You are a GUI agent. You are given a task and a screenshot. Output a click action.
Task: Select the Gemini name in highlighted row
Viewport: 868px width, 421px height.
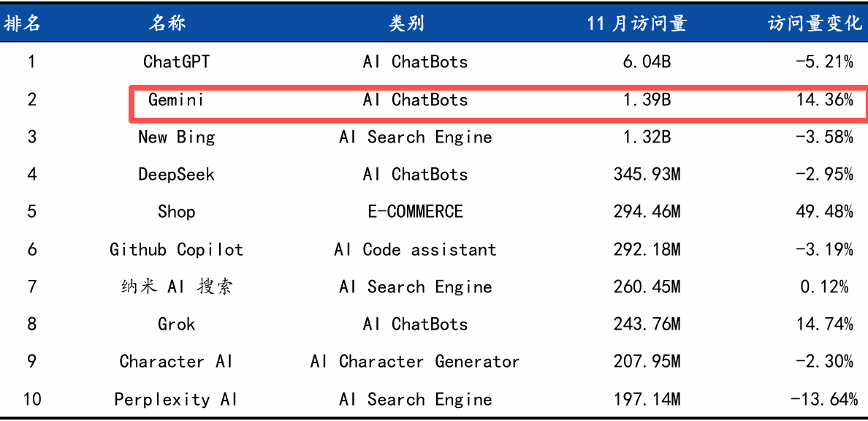pyautogui.click(x=176, y=99)
